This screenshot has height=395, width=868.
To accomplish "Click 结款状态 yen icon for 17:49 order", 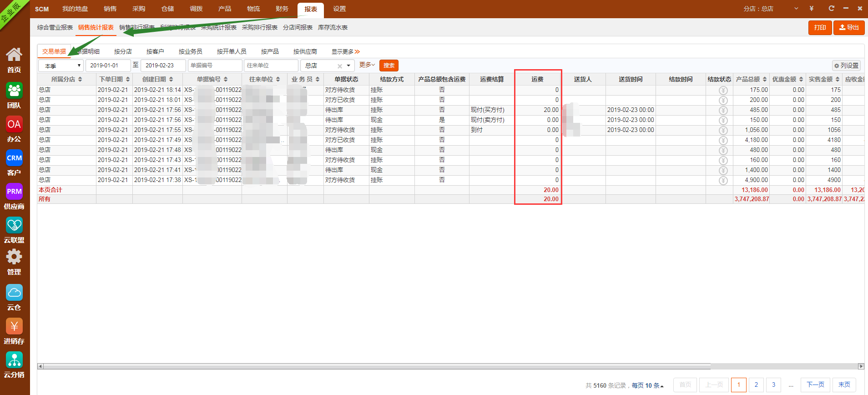I will pos(723,140).
